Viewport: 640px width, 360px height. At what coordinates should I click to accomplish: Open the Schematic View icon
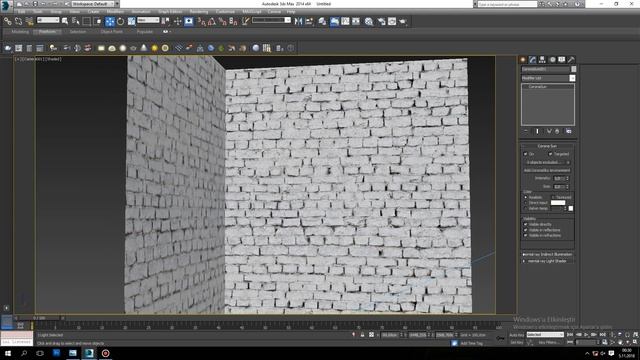pos(356,21)
